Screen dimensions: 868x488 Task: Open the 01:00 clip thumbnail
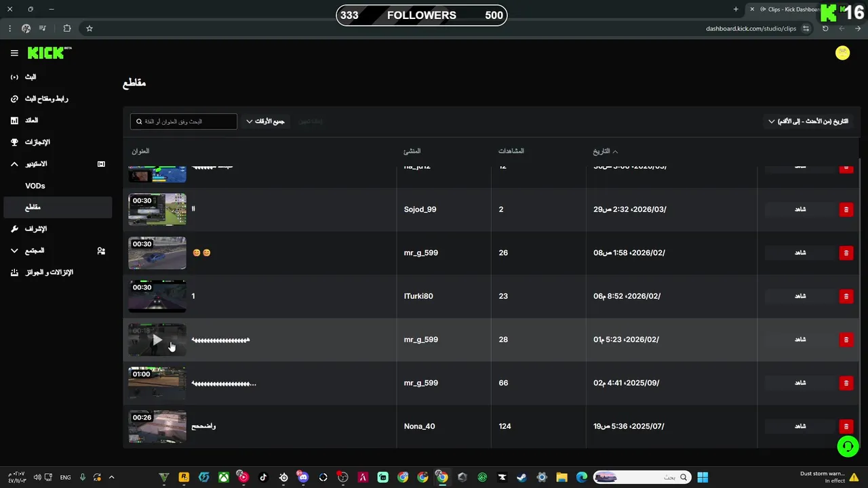pyautogui.click(x=157, y=383)
